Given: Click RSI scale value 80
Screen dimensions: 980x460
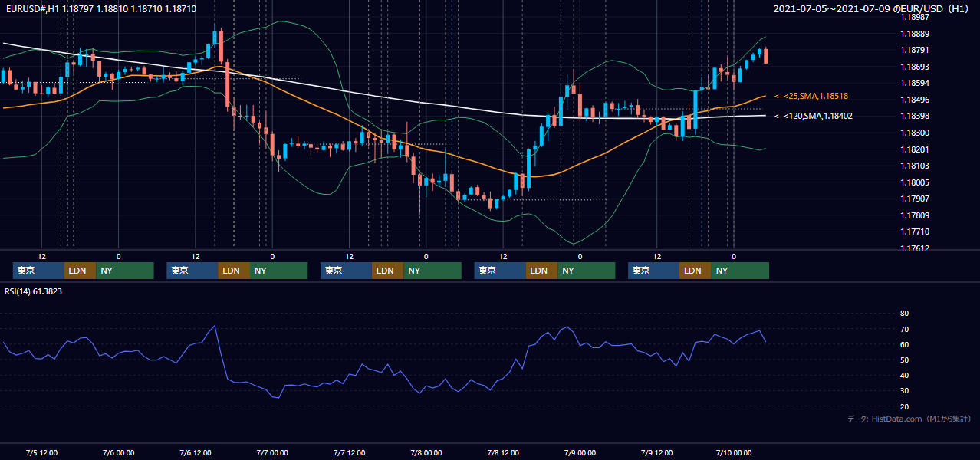Looking at the screenshot, I should [x=904, y=314].
